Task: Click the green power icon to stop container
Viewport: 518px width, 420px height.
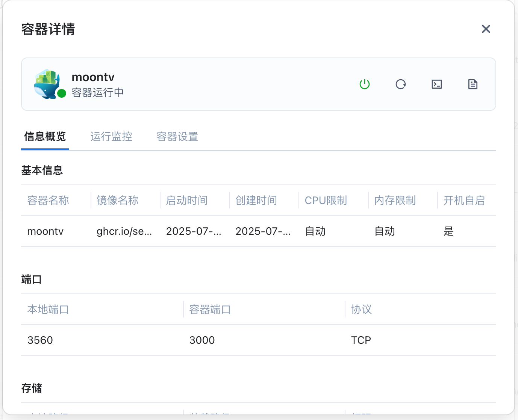Action: pyautogui.click(x=365, y=84)
